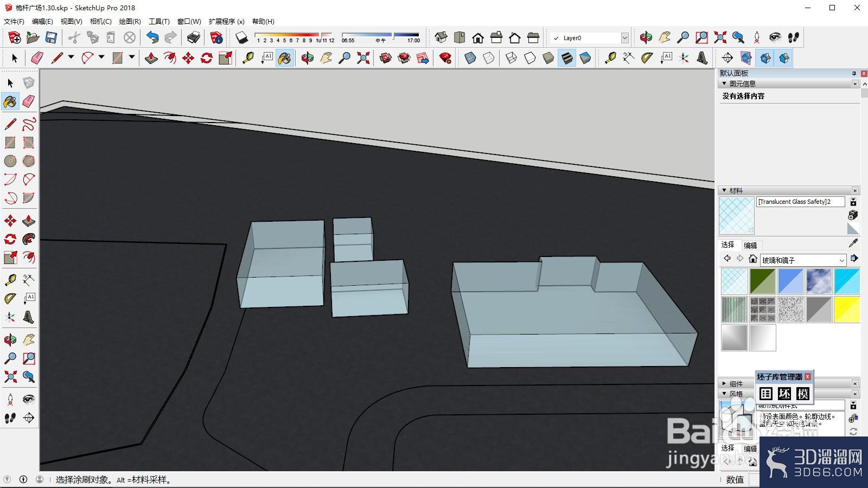Pick the dark green glass material swatch

[x=762, y=281]
